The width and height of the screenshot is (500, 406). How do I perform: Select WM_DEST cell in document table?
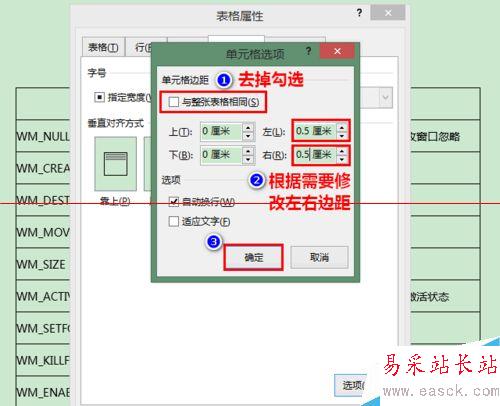coord(43,200)
